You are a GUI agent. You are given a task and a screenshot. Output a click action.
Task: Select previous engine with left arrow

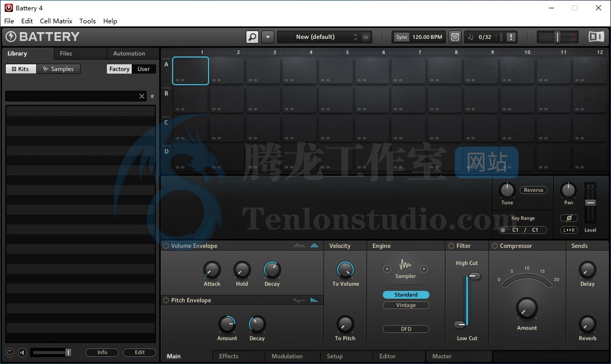coord(387,269)
